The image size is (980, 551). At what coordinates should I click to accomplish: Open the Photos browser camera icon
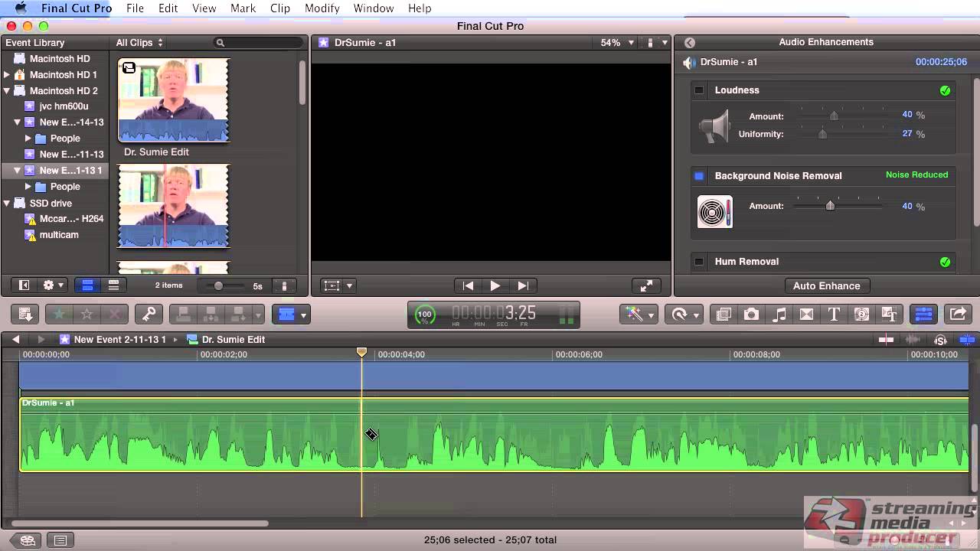tap(751, 314)
